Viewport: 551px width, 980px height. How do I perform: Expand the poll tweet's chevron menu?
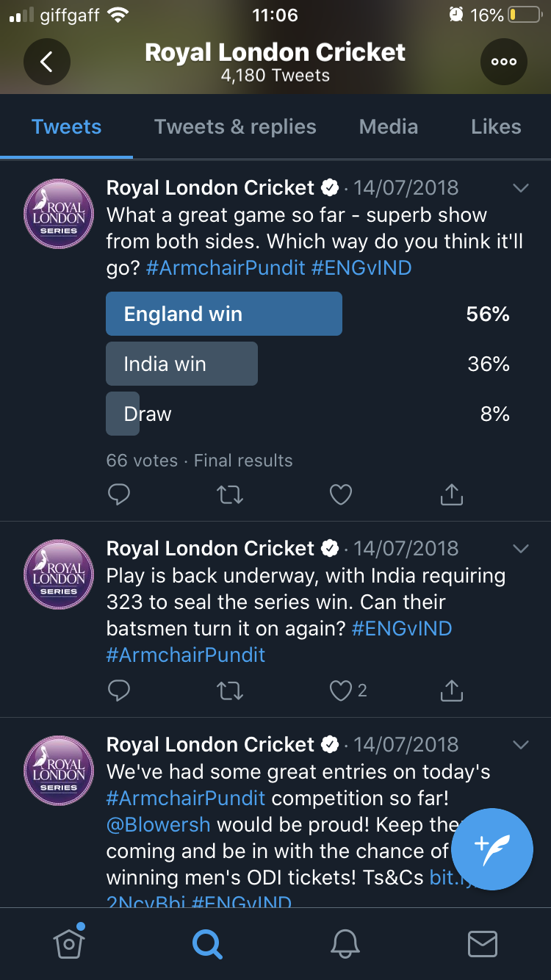(520, 188)
